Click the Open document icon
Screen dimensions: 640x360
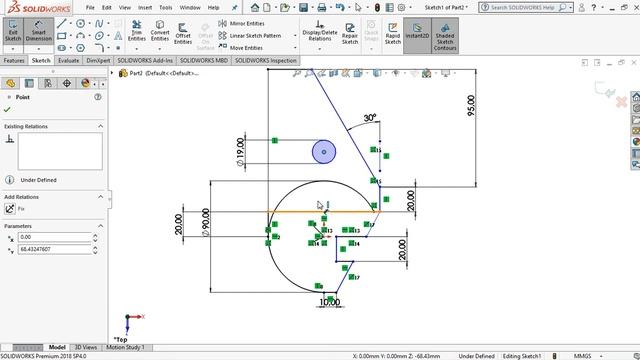point(284,7)
